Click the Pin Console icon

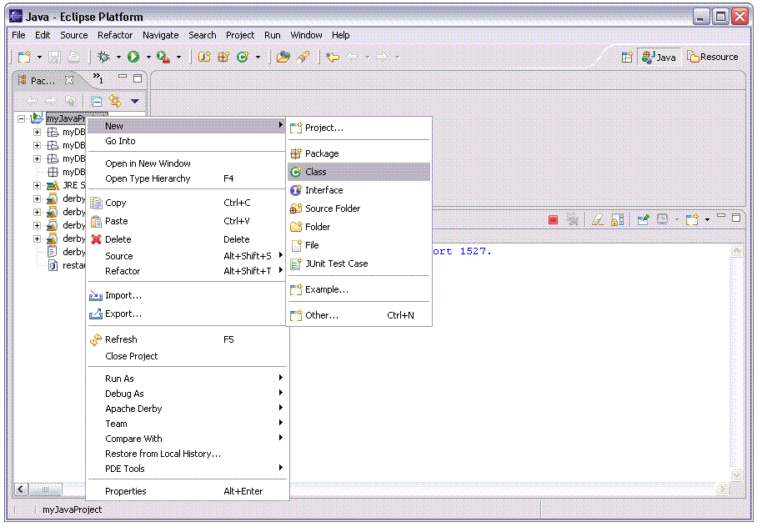point(643,219)
